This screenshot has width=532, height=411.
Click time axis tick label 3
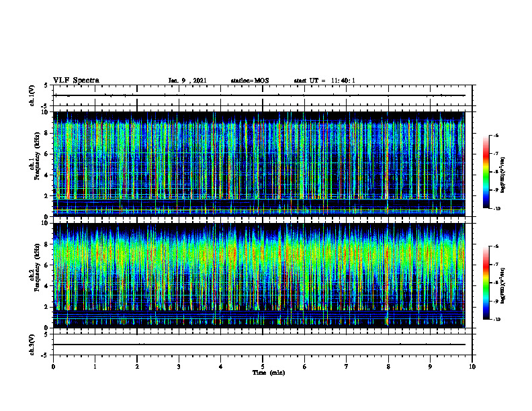(179, 367)
